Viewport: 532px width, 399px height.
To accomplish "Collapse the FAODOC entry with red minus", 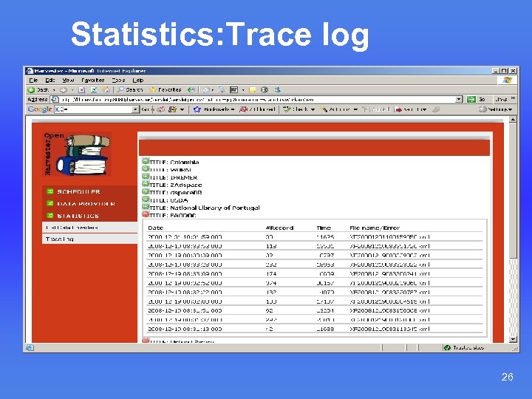I will [x=146, y=214].
